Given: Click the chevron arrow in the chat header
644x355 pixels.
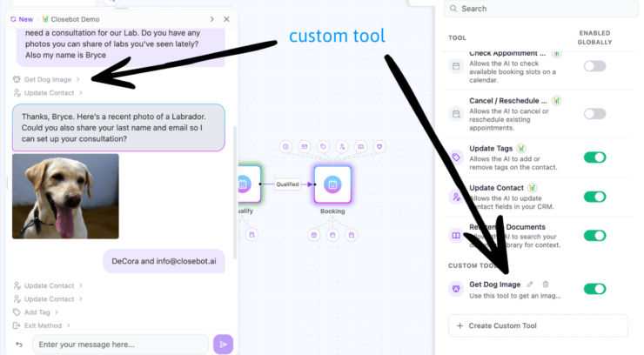Looking at the screenshot, I should click(x=212, y=19).
